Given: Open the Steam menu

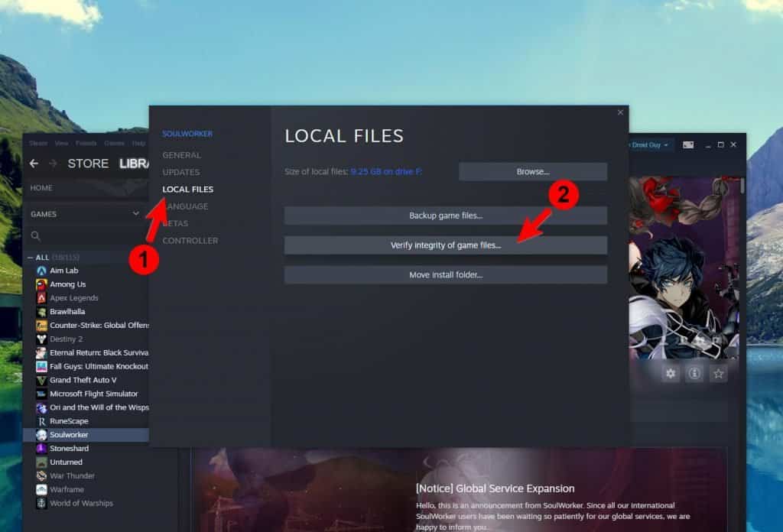Looking at the screenshot, I should [38, 143].
